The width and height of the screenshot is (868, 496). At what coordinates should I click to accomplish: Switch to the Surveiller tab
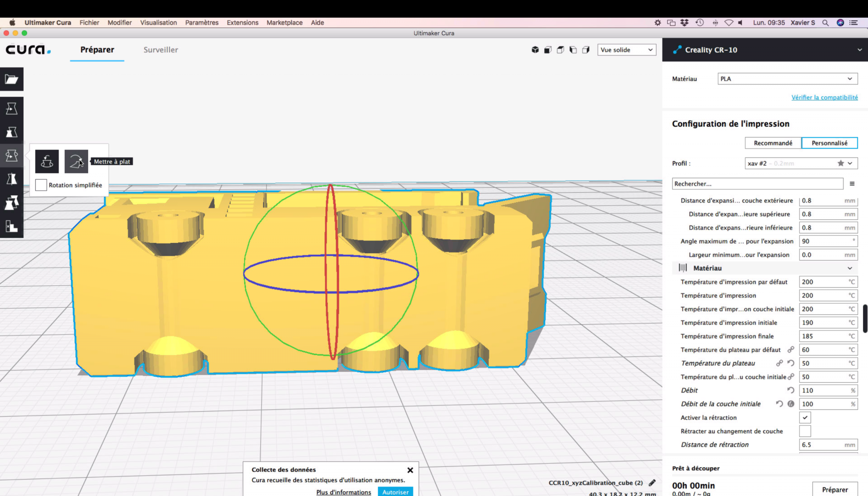(161, 50)
